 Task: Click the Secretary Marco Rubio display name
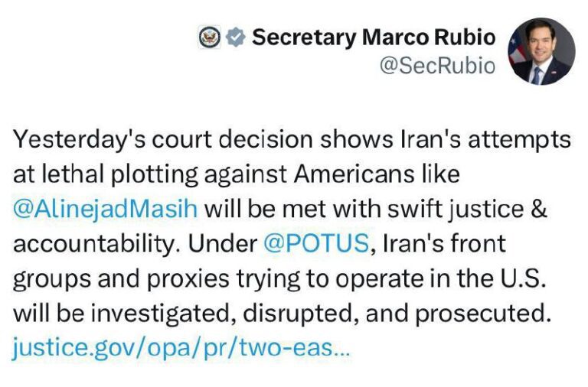(374, 37)
